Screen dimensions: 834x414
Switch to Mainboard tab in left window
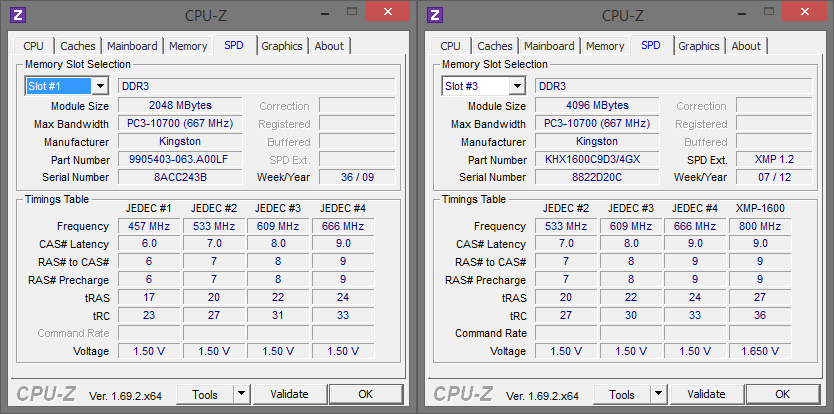tap(132, 46)
